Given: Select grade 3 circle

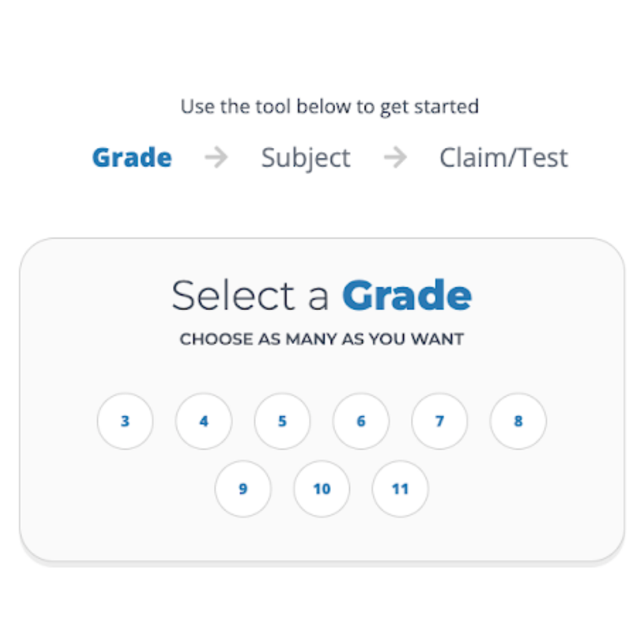Looking at the screenshot, I should [125, 422].
